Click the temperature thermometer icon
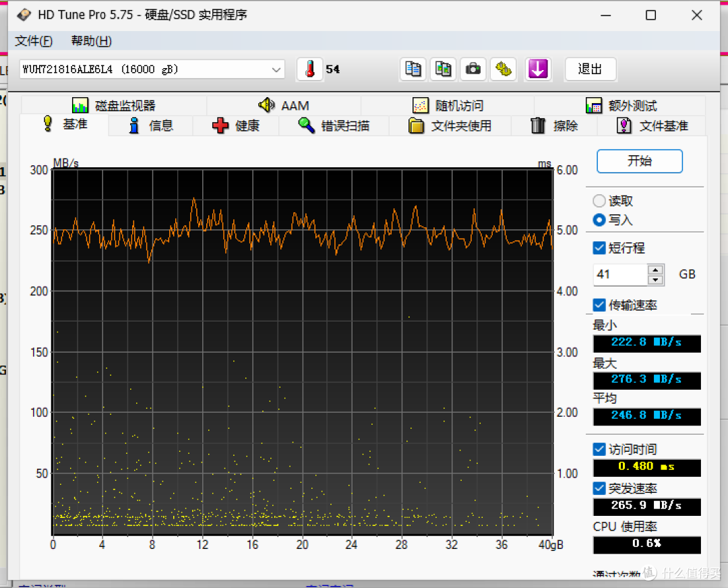The image size is (728, 588). 309,69
